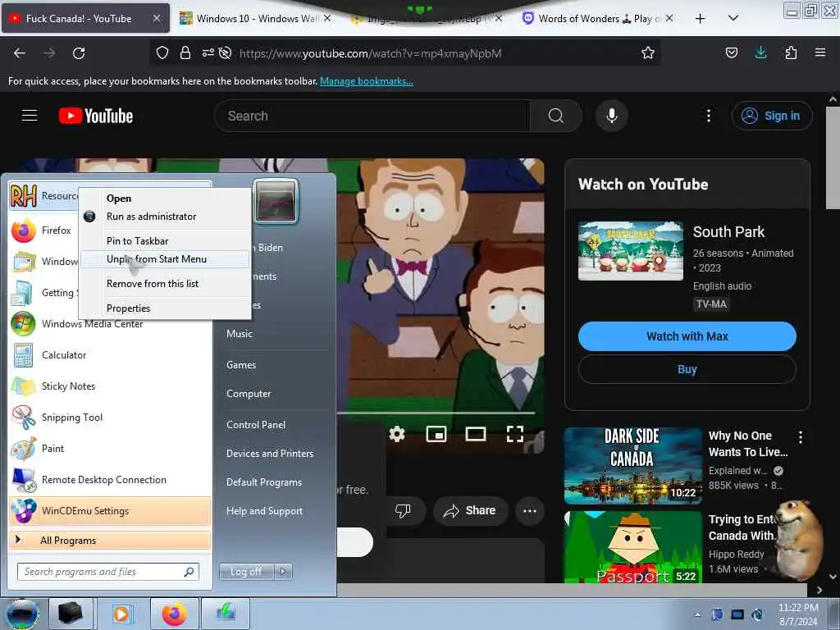The image size is (840, 630).
Task: Open Remote Desktop Connection entry
Action: point(111,479)
